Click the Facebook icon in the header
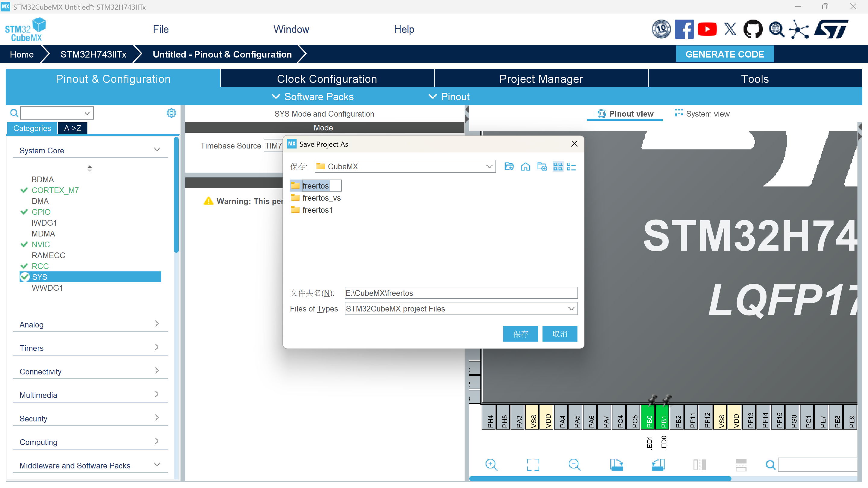This screenshot has width=868, height=488. pos(684,29)
